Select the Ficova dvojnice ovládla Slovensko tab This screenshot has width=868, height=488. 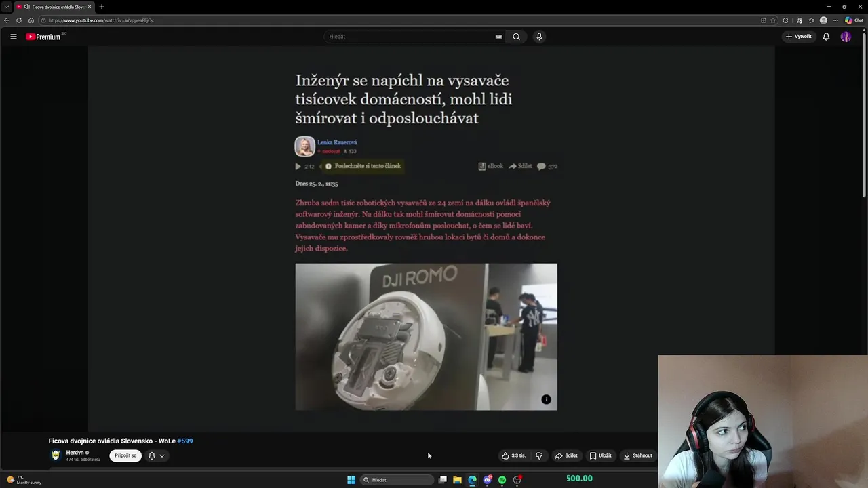click(54, 7)
